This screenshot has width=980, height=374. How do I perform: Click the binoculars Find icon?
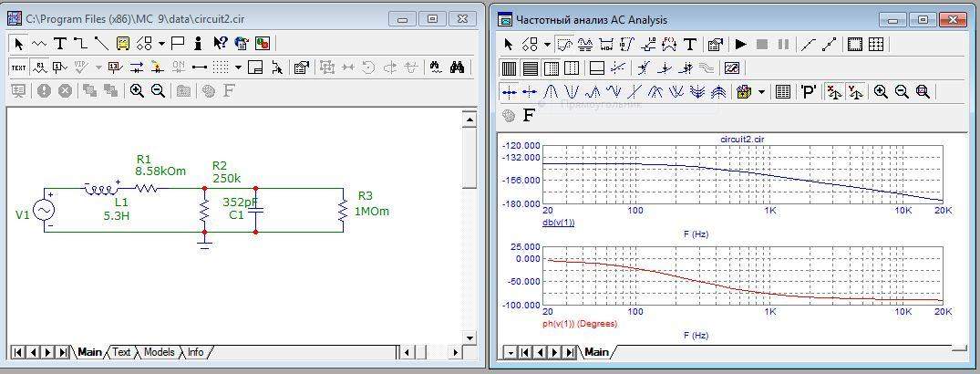pos(459,67)
